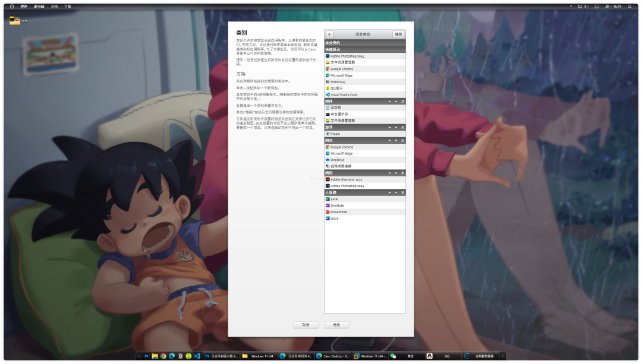Click the plus button to add a category
This screenshot has height=364, width=642.
pos(329,34)
